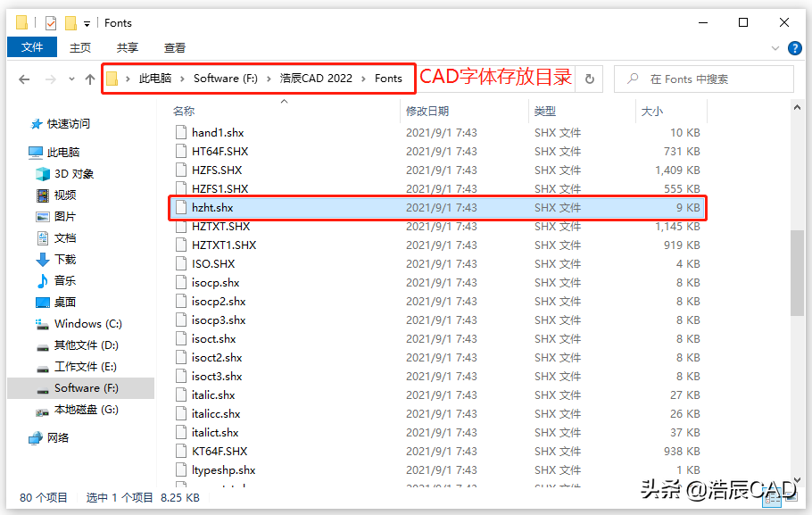Open the recent locations dropdown beside forward button
The height and width of the screenshot is (515, 812).
click(x=71, y=79)
